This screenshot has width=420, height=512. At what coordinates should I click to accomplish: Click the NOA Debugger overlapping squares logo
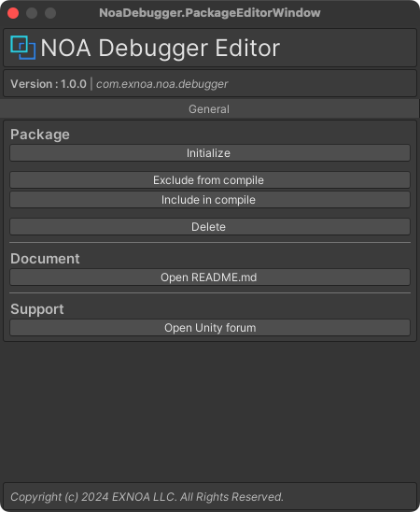tap(22, 48)
